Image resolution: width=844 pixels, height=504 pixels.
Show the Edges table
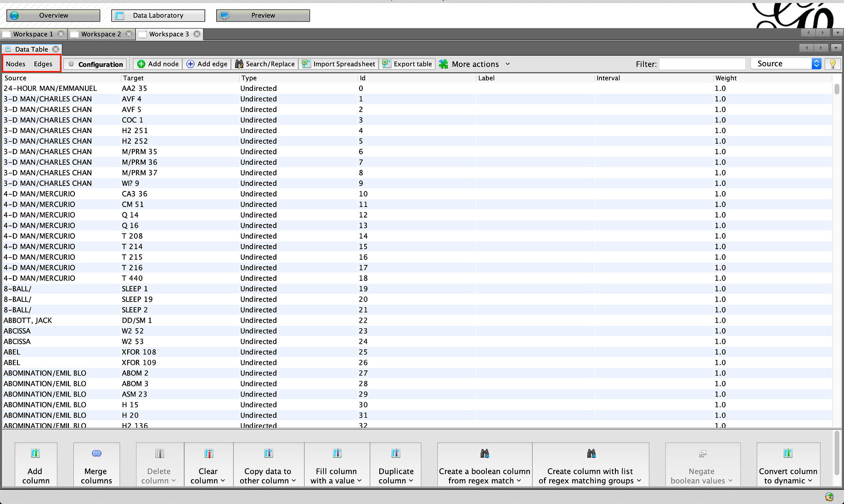click(x=43, y=64)
